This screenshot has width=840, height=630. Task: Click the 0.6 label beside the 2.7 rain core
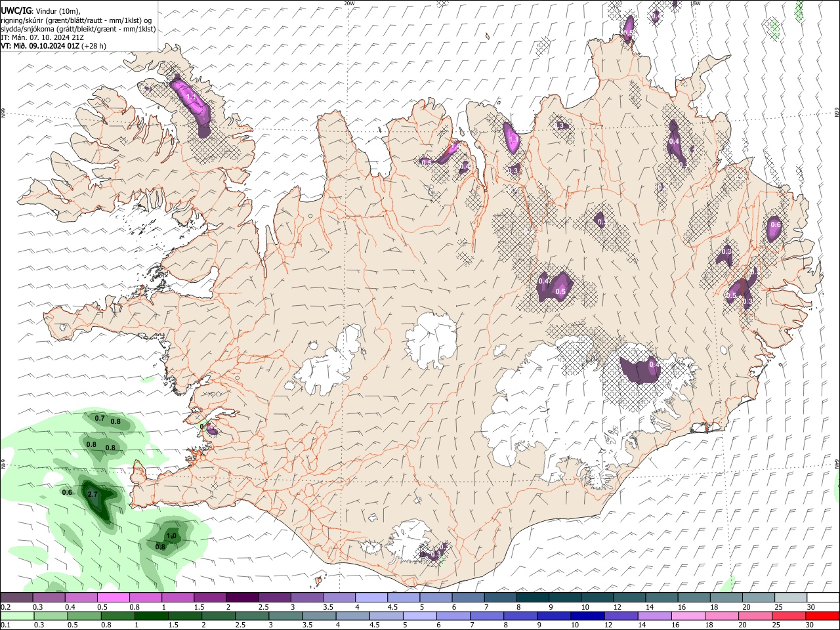pyautogui.click(x=67, y=492)
